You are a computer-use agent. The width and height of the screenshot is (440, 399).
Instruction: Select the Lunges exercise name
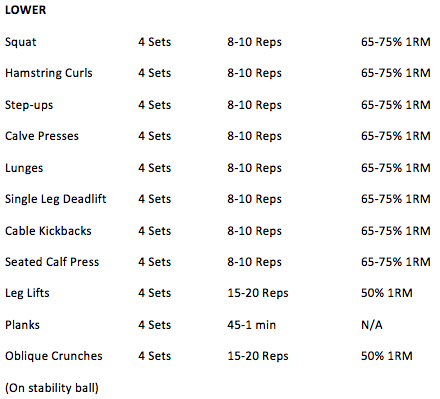coord(24,168)
